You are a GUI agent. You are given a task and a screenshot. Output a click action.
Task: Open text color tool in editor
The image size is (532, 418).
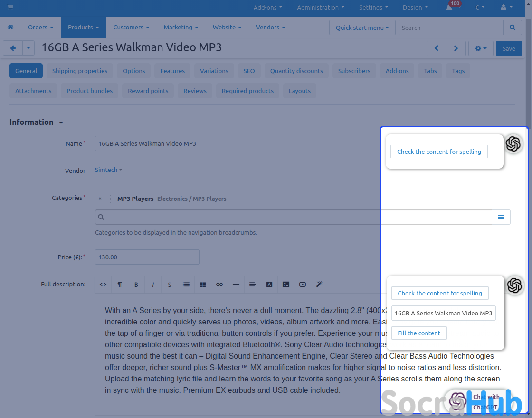(269, 285)
